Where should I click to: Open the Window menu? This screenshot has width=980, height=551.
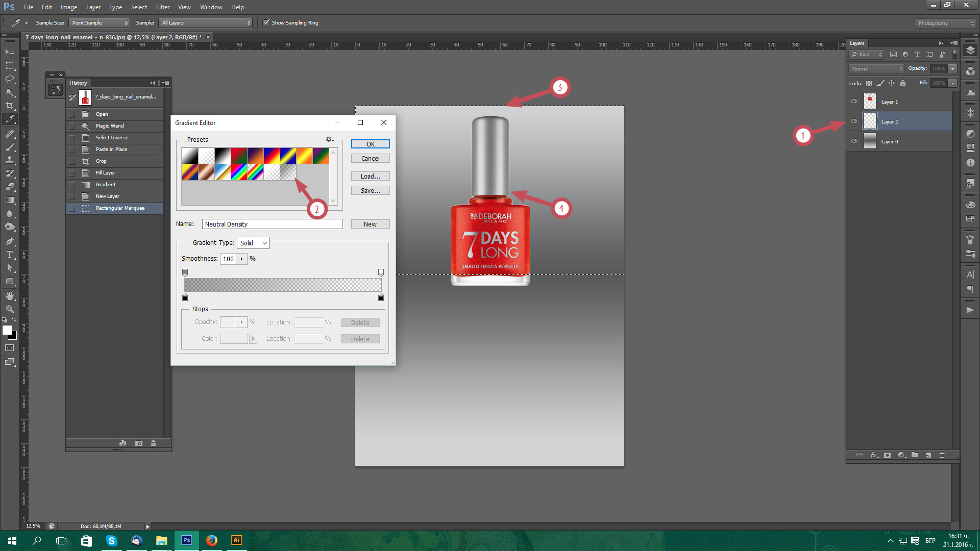(211, 7)
